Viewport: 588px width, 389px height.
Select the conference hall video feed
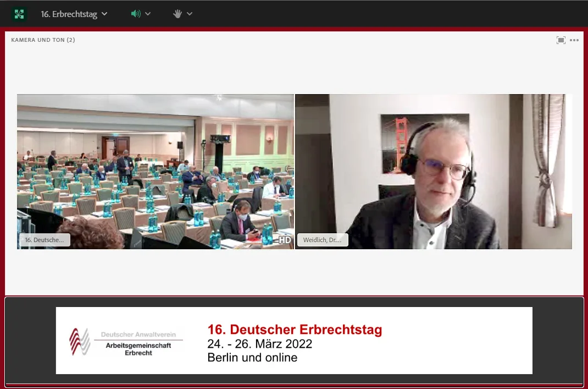(156, 172)
